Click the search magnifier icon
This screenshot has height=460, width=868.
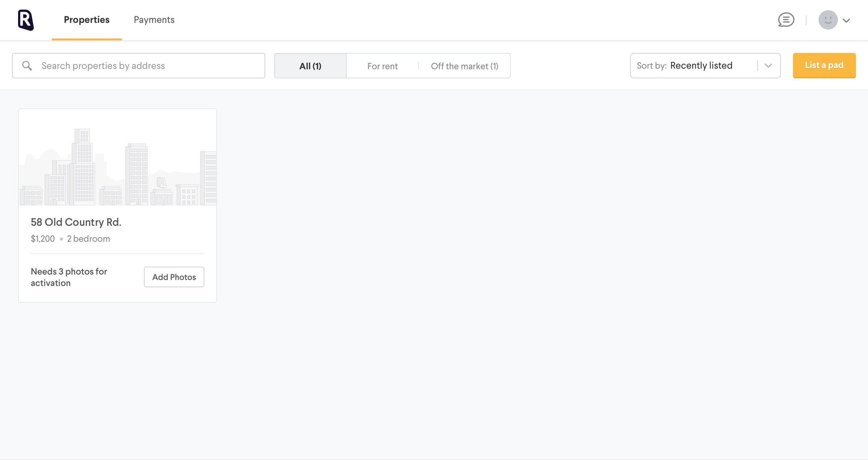27,66
